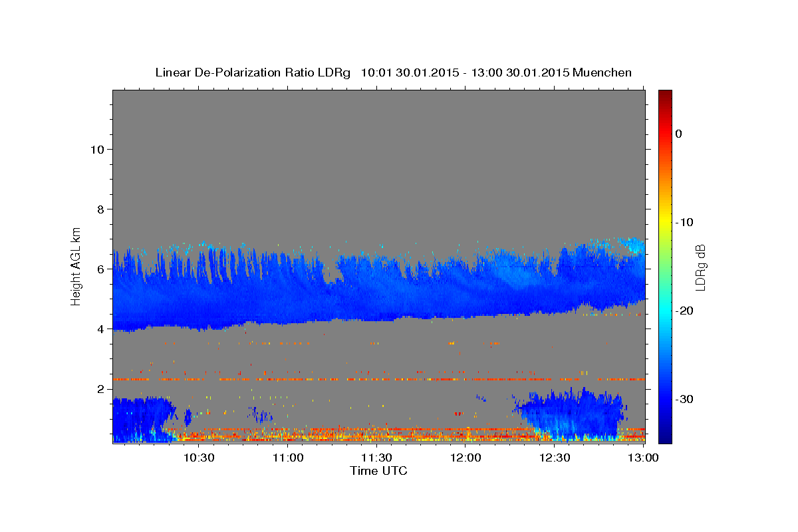
Task: Click the dark blue bottom of the colorbar
Action: pyautogui.click(x=665, y=436)
